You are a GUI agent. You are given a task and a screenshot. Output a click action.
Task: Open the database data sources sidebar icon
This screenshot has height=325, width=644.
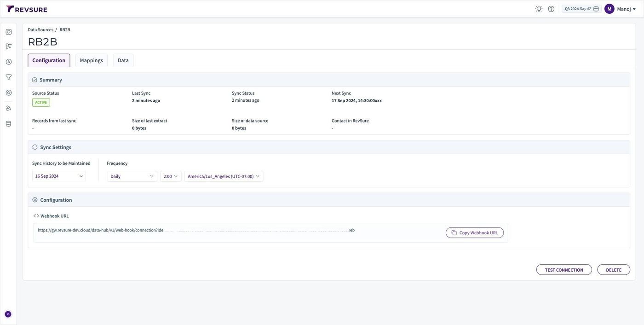[x=9, y=124]
